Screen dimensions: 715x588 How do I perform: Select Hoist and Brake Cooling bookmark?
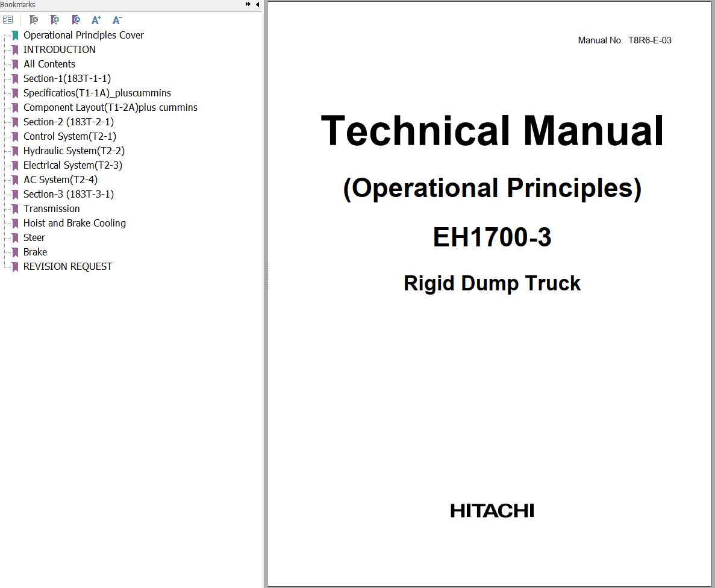tap(74, 223)
